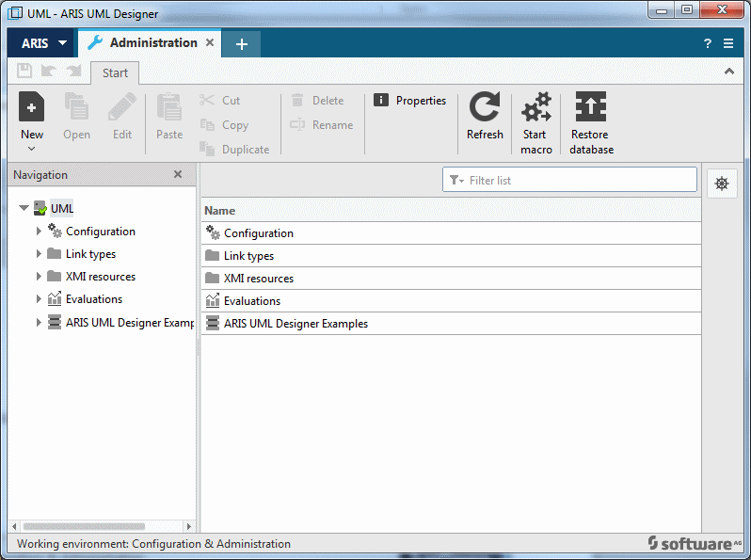Choose Rename in the ribbon

tap(321, 124)
